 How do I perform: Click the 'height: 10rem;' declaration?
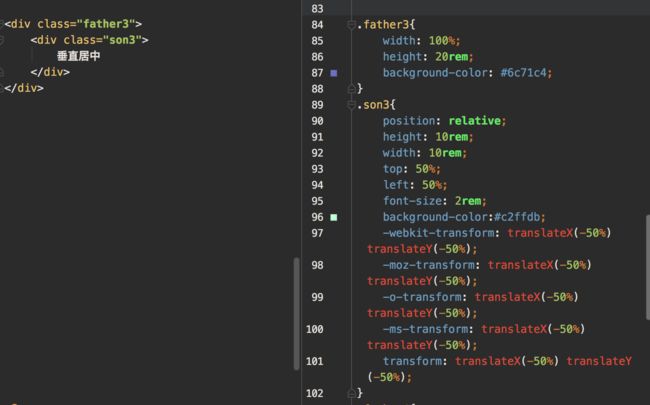coord(428,137)
